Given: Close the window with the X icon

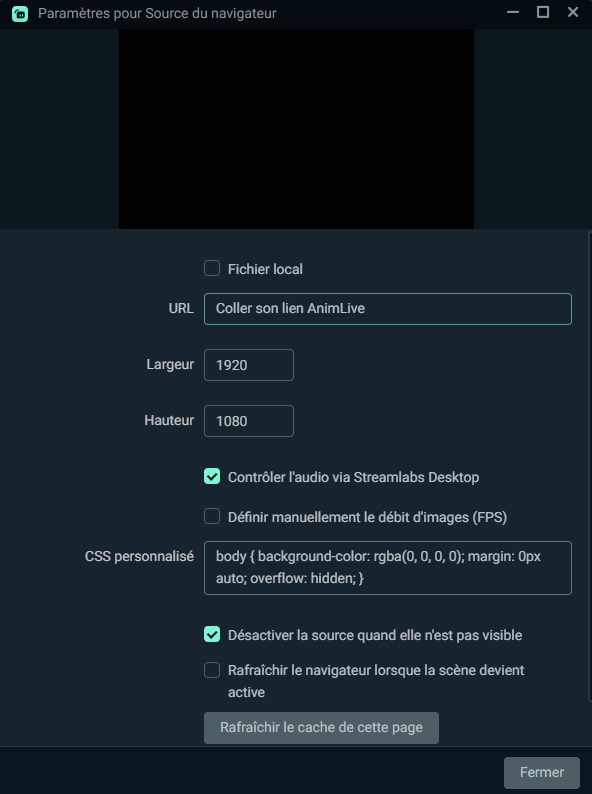Looking at the screenshot, I should pos(573,12).
